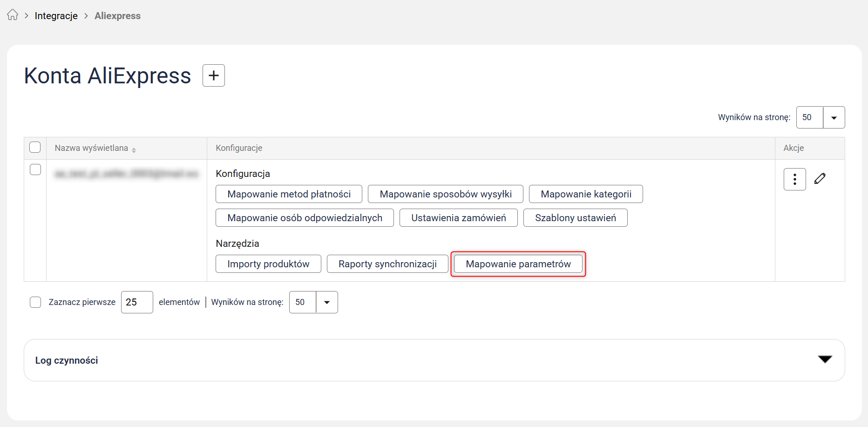Open Mapowanie metod płatności
The image size is (868, 427).
click(x=289, y=194)
